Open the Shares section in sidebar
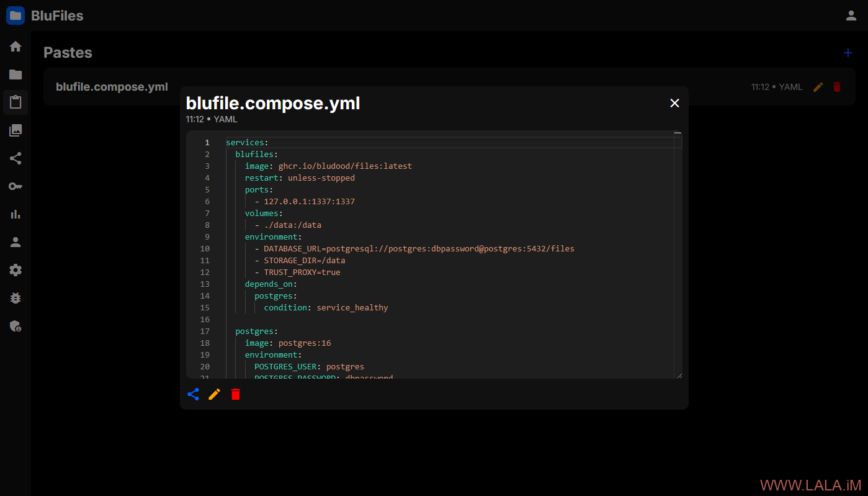The height and width of the screenshot is (496, 868). 16,158
